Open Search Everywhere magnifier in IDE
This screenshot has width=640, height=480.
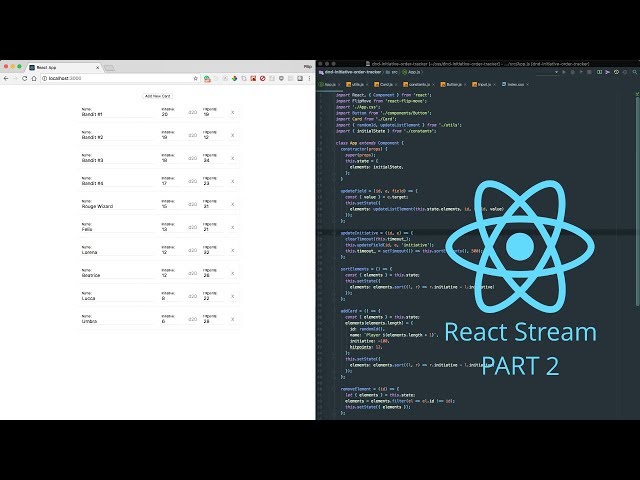[635, 72]
